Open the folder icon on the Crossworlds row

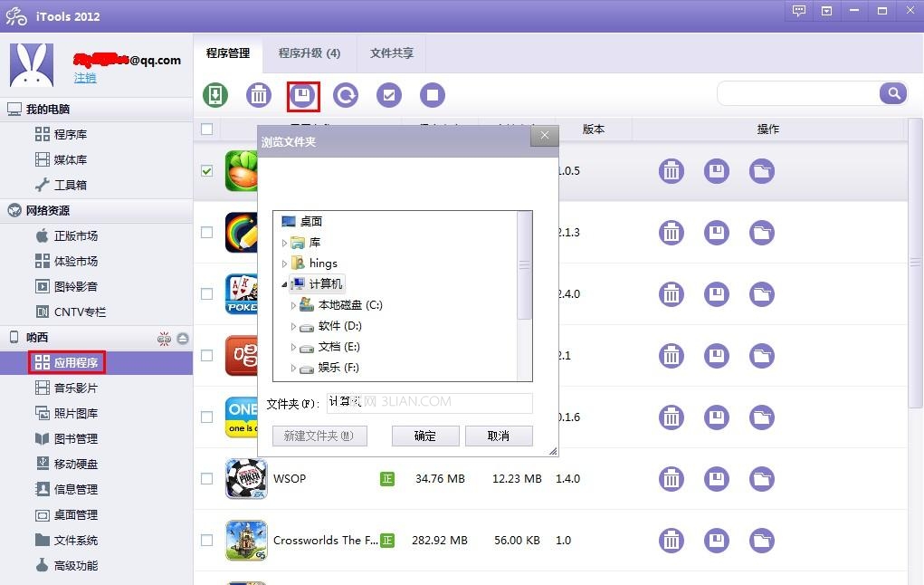(762, 541)
